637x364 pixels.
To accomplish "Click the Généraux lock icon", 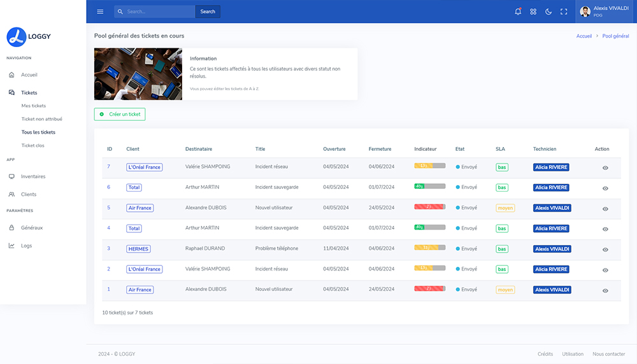I will (11, 228).
